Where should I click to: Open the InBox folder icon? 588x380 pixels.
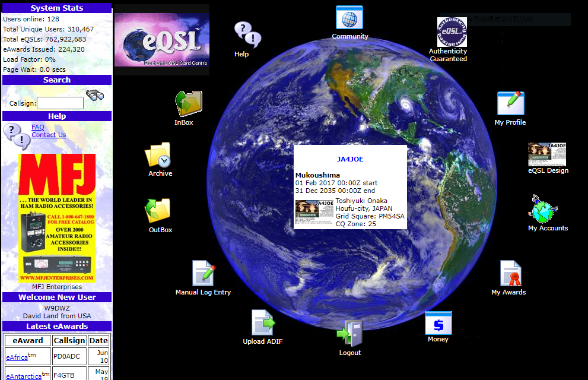[x=189, y=103]
